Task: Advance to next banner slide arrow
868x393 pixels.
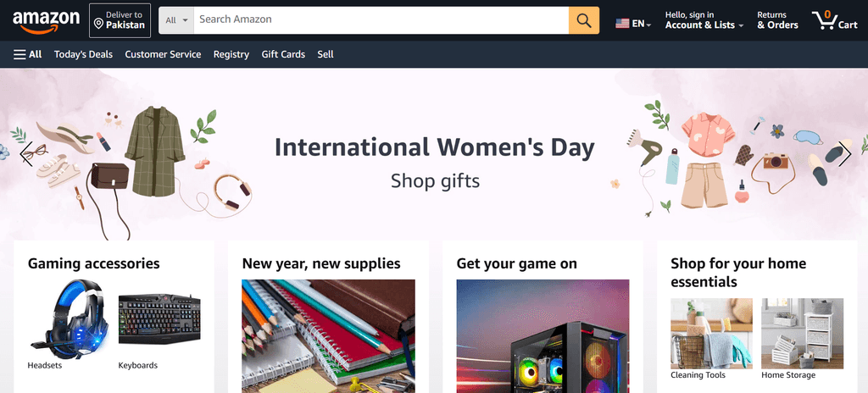Action: [844, 153]
